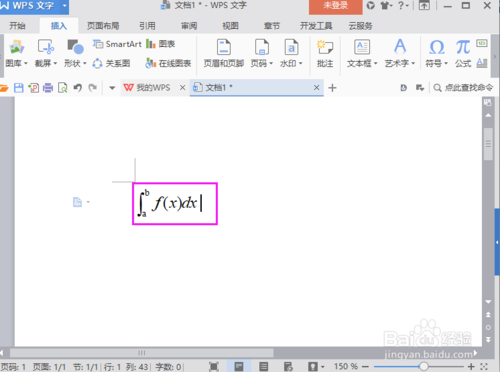Click the 150 % zoom level
500x372 pixels.
(x=346, y=367)
